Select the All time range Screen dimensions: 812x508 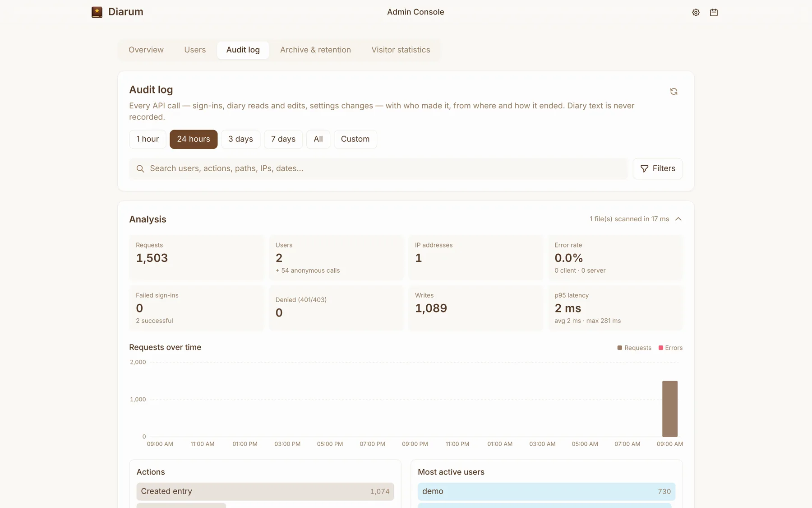[x=318, y=139]
